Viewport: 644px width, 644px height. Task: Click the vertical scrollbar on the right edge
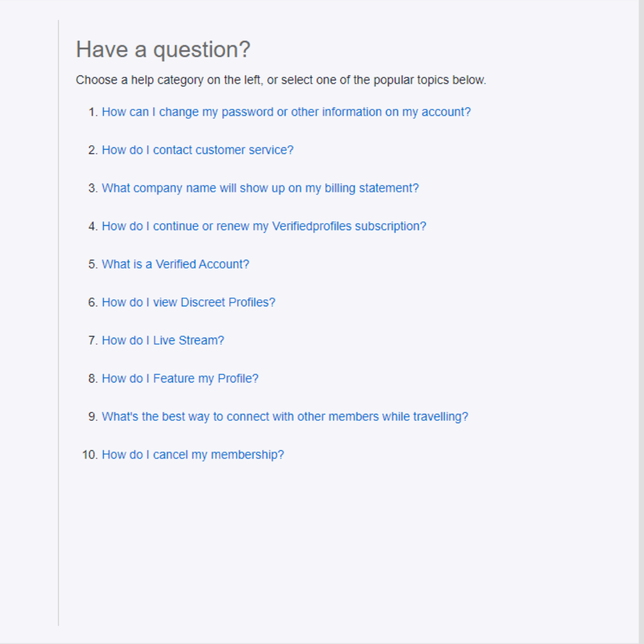[x=641, y=314]
